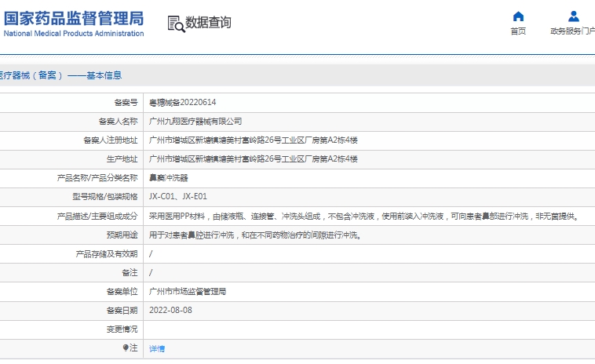This screenshot has height=364, width=595.
Task: Click the 变更情况 field label
Action: (122, 329)
